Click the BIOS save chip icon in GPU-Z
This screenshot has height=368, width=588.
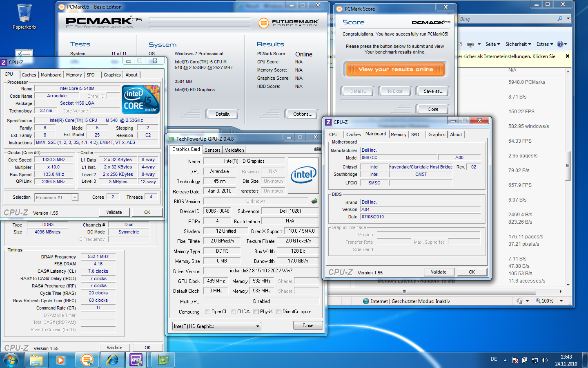coord(314,201)
